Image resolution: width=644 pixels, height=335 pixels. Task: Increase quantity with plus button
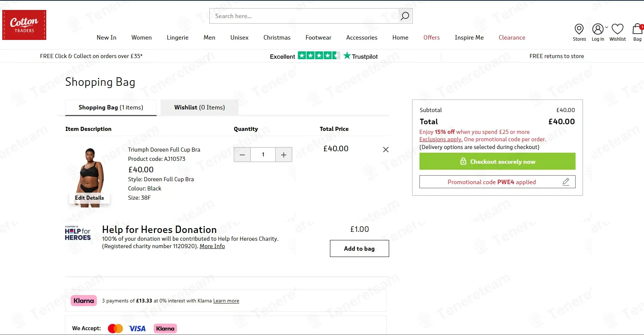point(284,155)
